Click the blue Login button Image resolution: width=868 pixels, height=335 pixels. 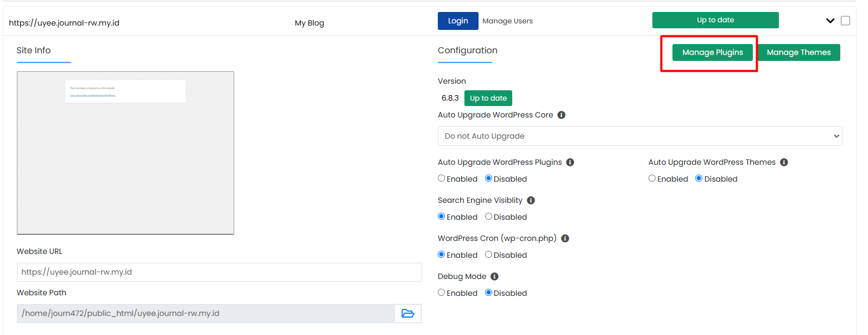(x=457, y=21)
